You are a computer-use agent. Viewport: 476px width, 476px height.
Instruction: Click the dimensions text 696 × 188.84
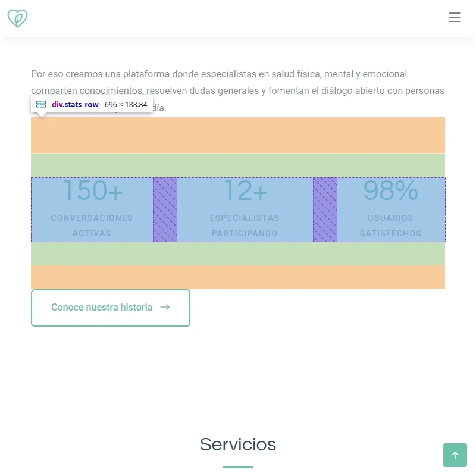pos(126,105)
